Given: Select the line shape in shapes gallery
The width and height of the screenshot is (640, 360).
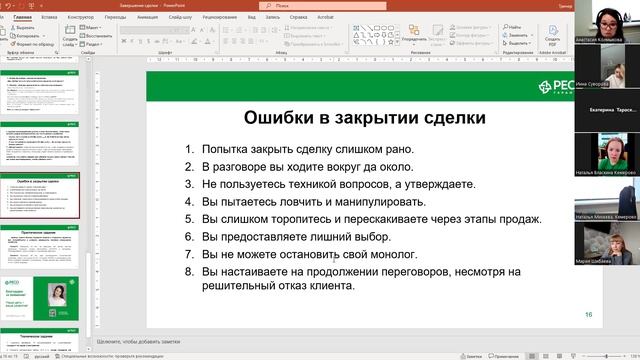Looking at the screenshot, I should coord(363,28).
